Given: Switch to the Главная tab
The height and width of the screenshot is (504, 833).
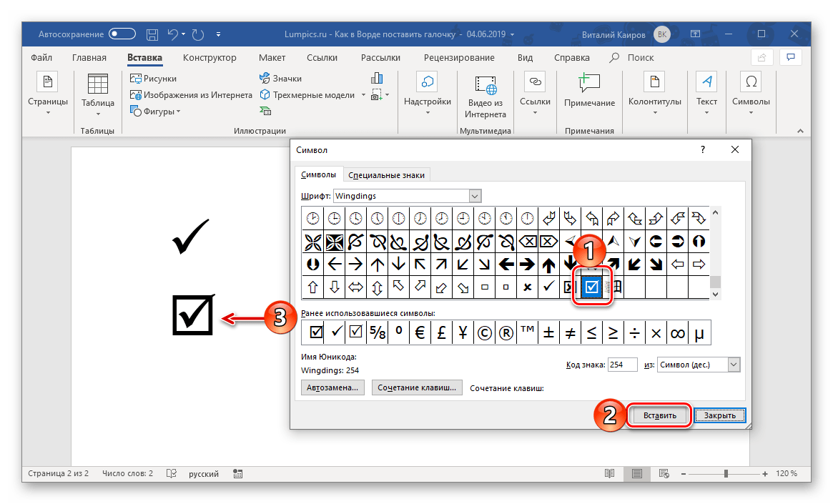Looking at the screenshot, I should point(89,57).
